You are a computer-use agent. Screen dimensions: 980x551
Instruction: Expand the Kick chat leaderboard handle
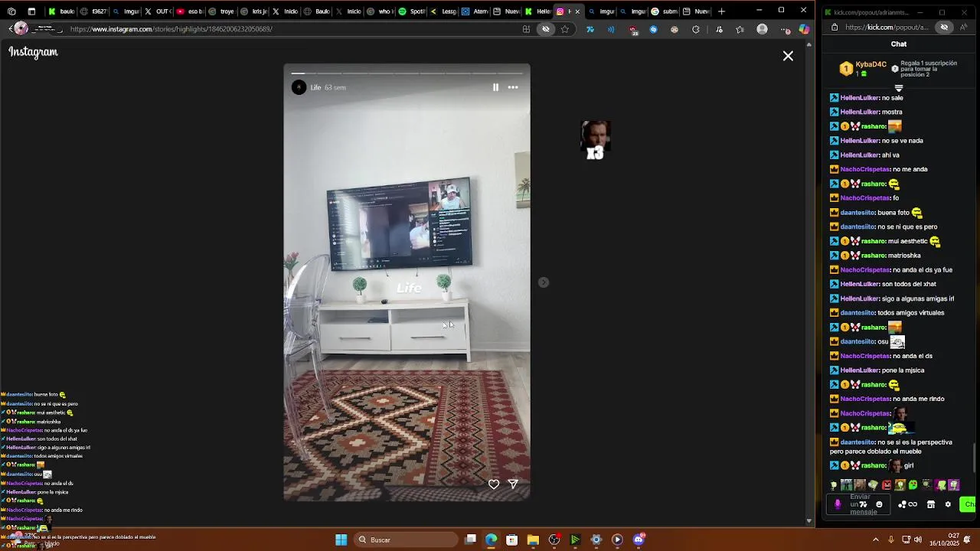tap(899, 88)
